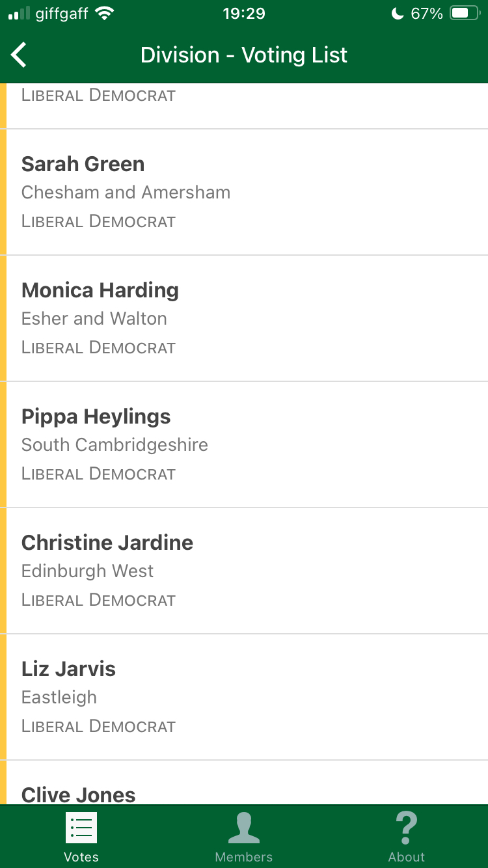
Task: Tap yellow party color bar beside Liz Jarvis
Action: point(3,697)
